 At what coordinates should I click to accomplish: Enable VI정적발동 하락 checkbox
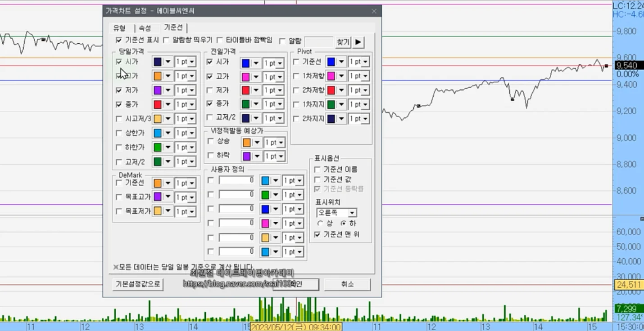pos(210,155)
